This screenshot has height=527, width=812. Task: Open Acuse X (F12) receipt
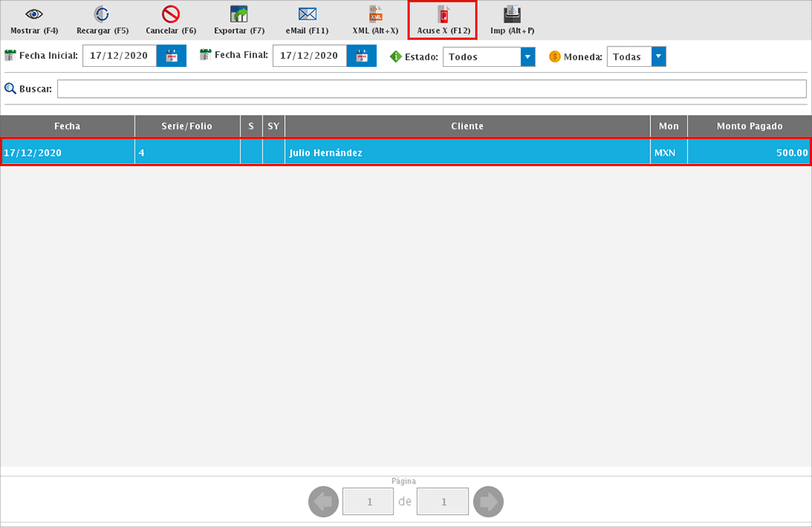click(x=443, y=16)
